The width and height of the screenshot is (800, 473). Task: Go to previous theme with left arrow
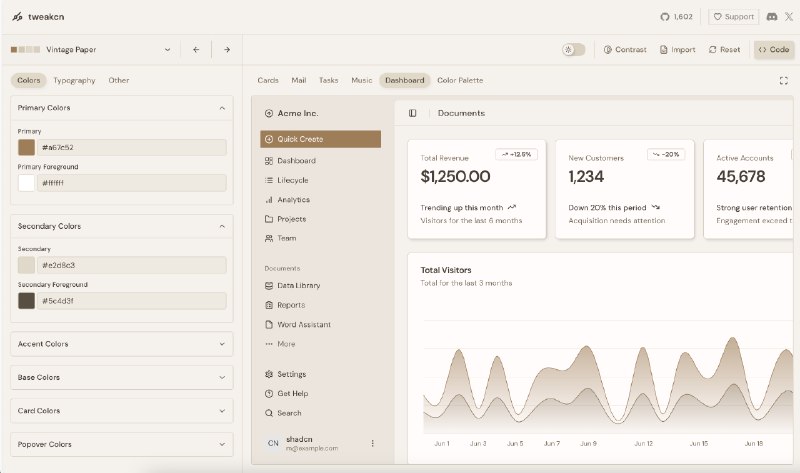point(196,49)
